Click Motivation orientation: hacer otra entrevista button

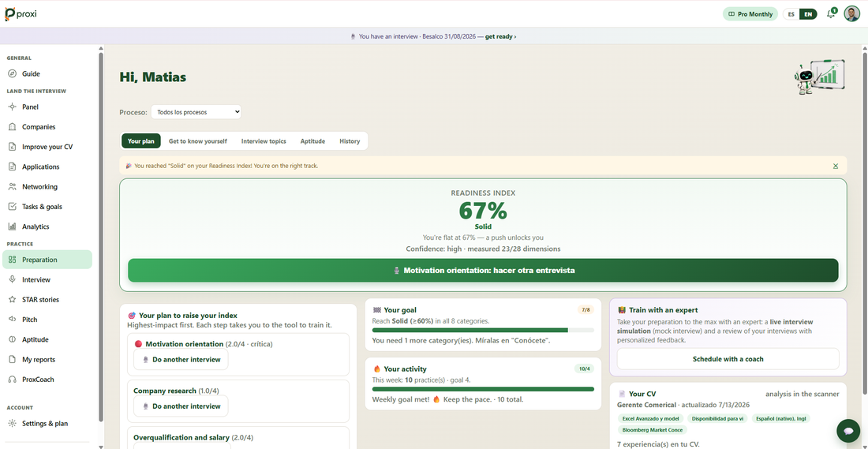[x=483, y=271]
